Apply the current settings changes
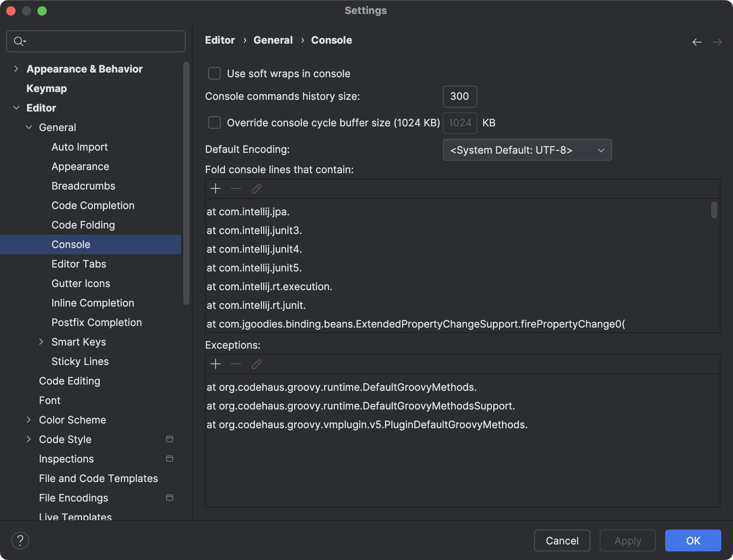 point(627,541)
